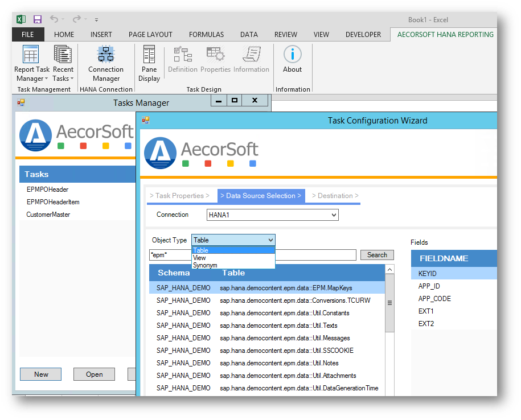
Task: Select the Util.DataGenerationTime table row
Action: coord(267,388)
